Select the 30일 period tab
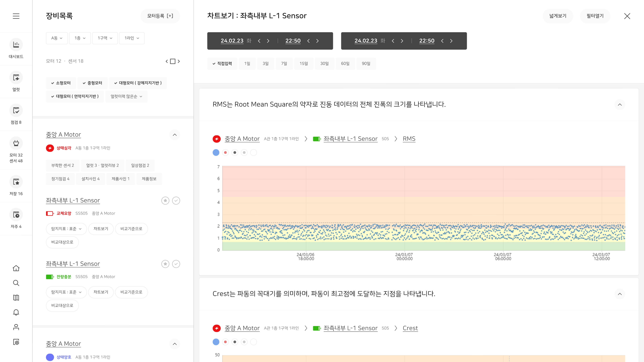The width and height of the screenshot is (644, 362). click(325, 64)
